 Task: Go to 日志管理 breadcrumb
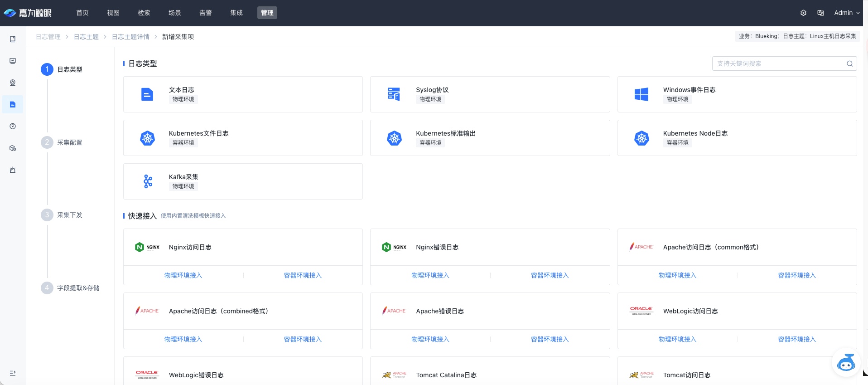(x=48, y=37)
